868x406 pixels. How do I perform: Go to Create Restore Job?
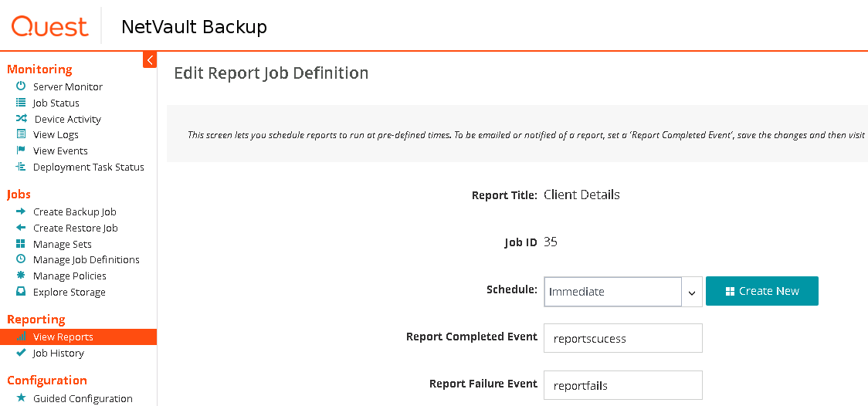(75, 228)
